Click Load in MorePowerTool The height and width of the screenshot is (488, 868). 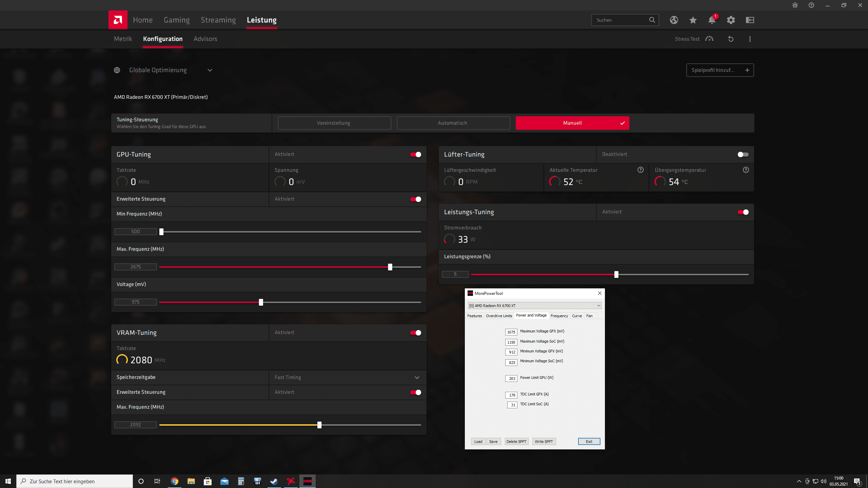pos(478,442)
